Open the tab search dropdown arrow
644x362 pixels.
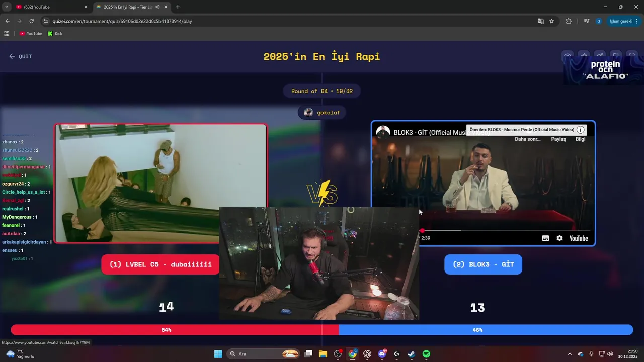click(x=7, y=7)
